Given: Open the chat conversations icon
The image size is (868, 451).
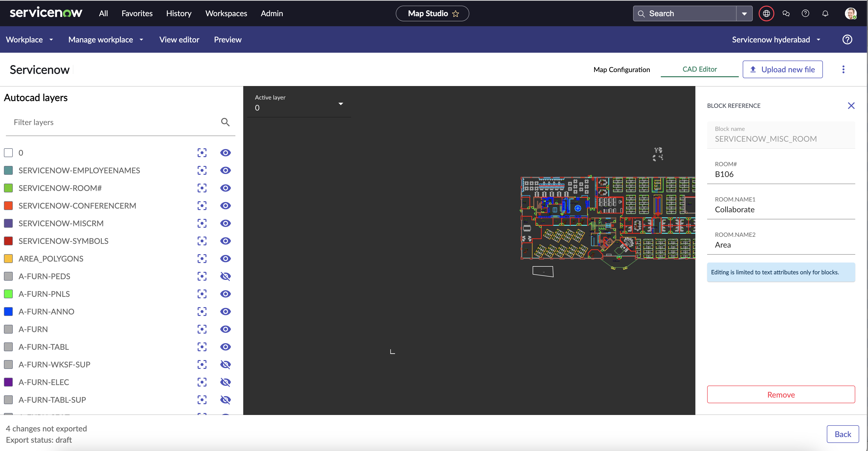Looking at the screenshot, I should 786,13.
